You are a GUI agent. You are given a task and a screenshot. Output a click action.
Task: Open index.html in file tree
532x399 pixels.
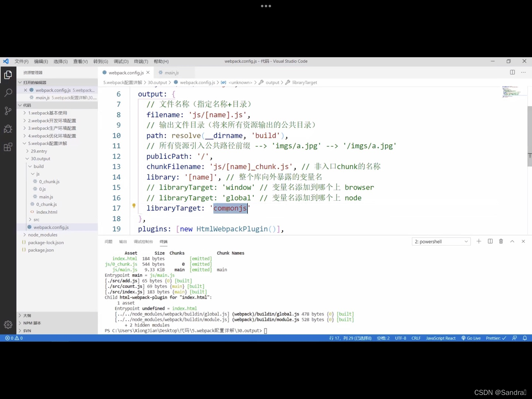(47, 212)
